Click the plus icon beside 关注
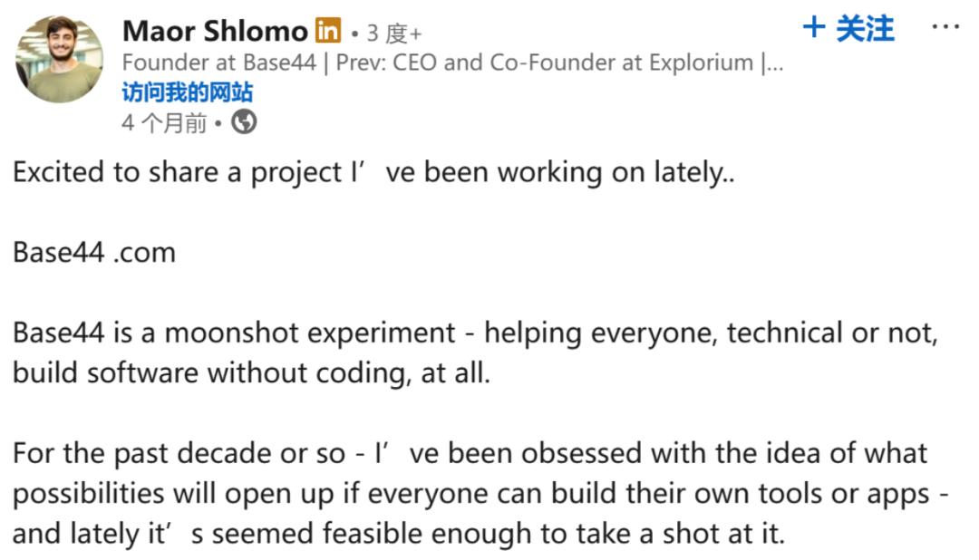 click(814, 28)
